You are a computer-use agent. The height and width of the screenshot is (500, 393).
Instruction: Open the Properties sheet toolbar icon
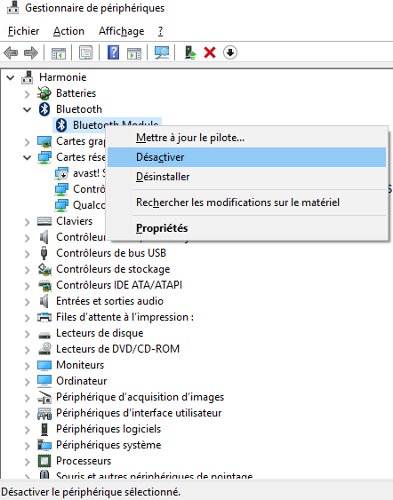point(86,53)
